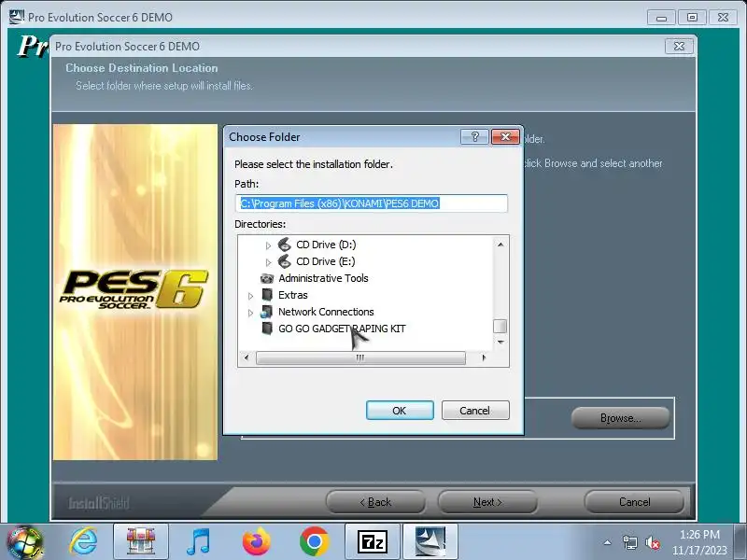Go to previous step with Back button
The height and width of the screenshot is (560, 747).
pos(375,502)
